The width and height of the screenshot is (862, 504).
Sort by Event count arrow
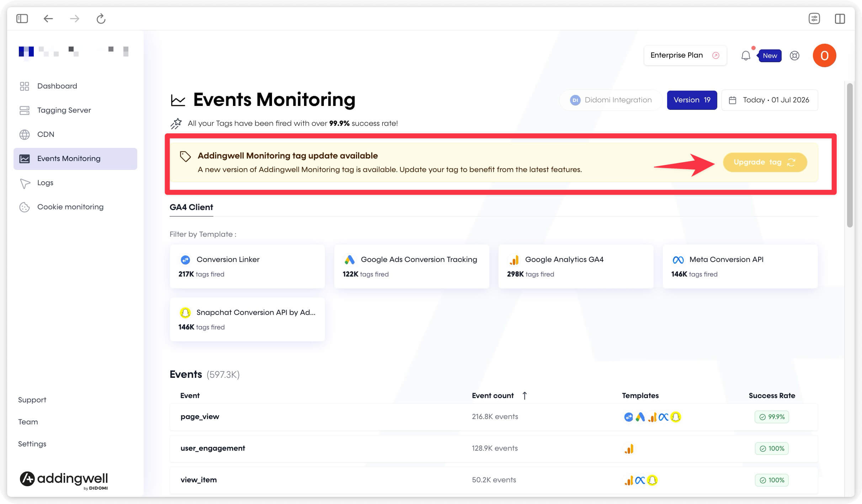tap(525, 396)
